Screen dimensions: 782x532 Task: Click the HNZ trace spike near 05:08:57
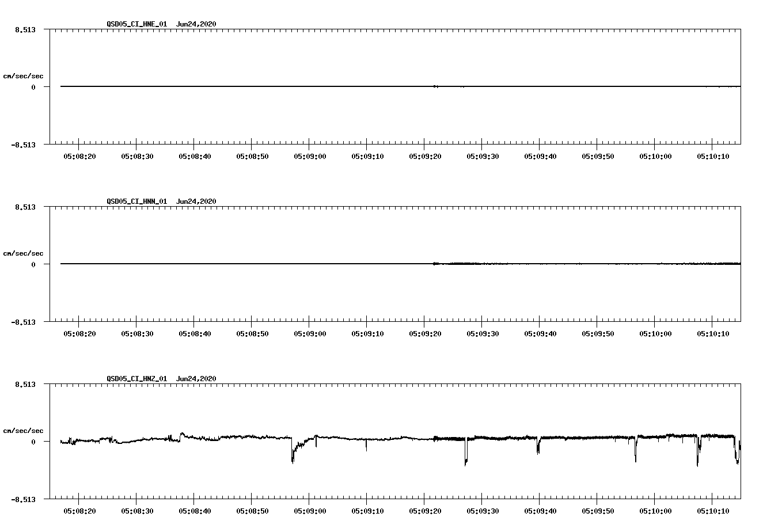(x=293, y=450)
